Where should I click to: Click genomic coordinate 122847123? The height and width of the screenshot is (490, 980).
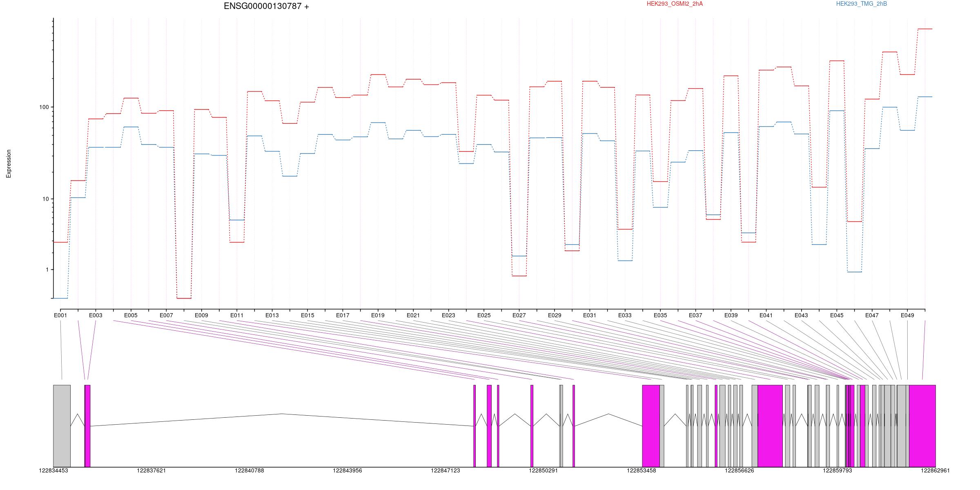445,471
